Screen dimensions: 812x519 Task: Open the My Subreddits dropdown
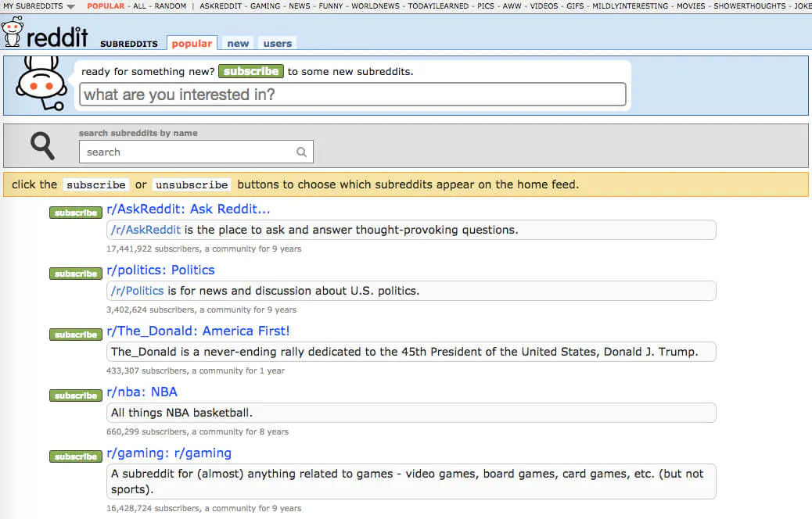pyautogui.click(x=39, y=6)
